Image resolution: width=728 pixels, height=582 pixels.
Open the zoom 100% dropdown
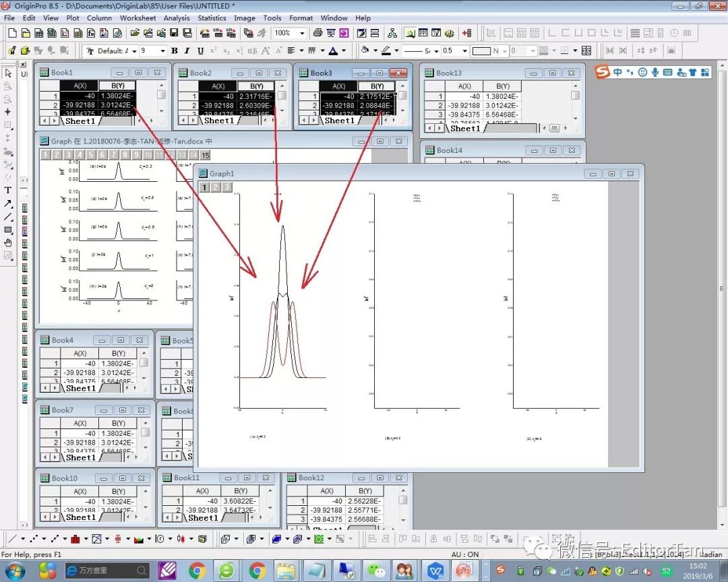pyautogui.click(x=290, y=33)
